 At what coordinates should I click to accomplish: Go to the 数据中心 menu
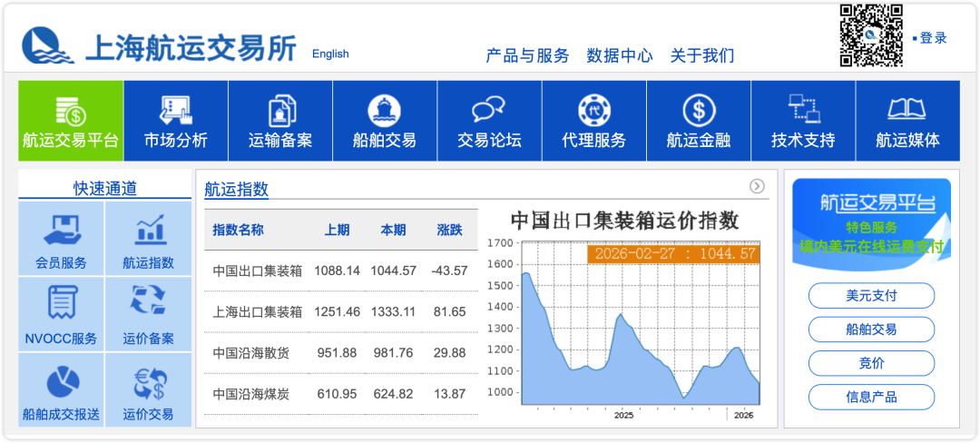pyautogui.click(x=620, y=55)
